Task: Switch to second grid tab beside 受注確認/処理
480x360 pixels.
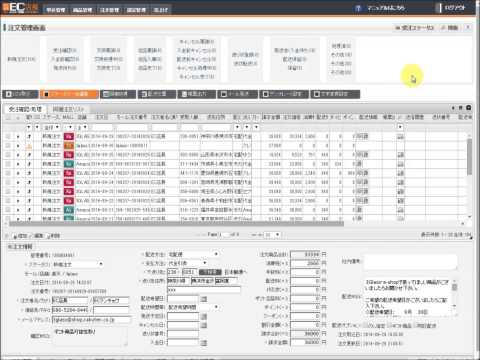Action: 68,109
